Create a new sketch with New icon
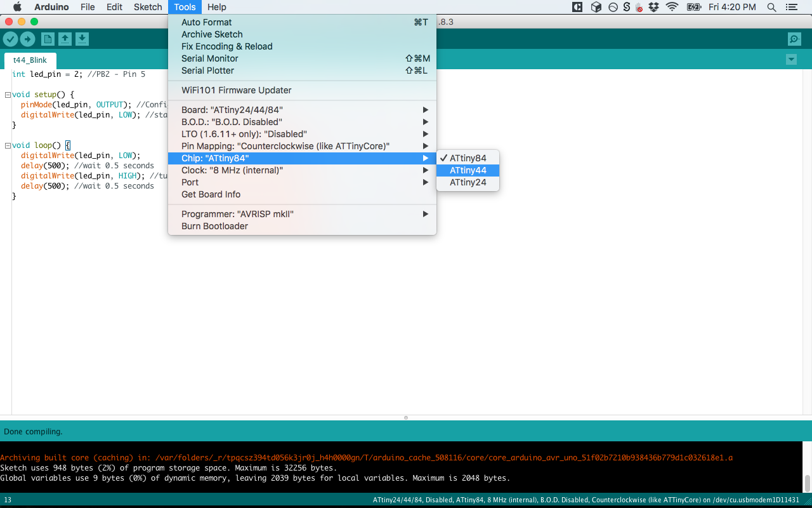The image size is (812, 508). [48, 39]
